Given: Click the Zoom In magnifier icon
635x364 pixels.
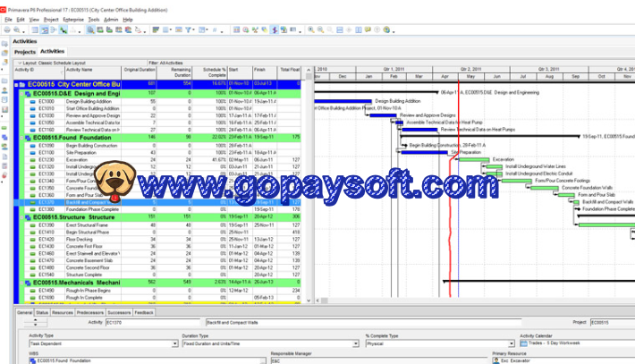Looking at the screenshot, I should click(x=310, y=30).
